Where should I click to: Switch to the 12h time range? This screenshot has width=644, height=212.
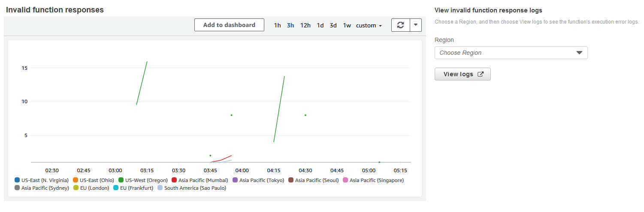click(x=305, y=25)
